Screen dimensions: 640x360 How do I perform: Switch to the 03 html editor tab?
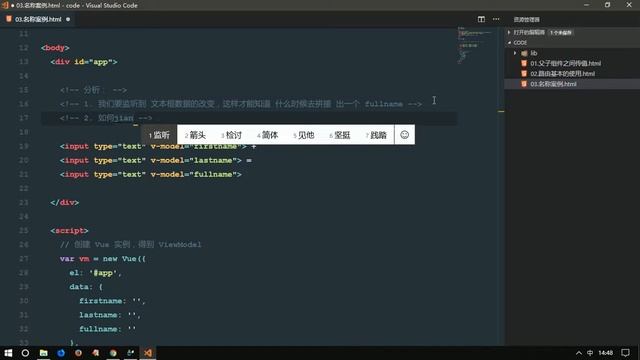click(38, 19)
